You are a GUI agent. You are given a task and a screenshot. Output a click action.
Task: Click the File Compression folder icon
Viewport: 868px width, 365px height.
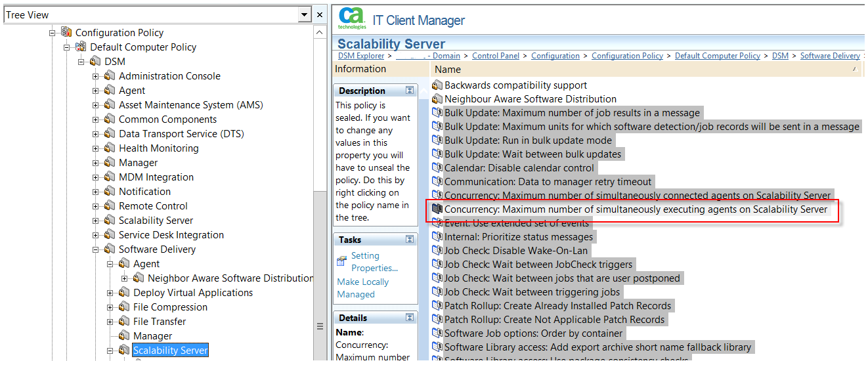tap(124, 307)
